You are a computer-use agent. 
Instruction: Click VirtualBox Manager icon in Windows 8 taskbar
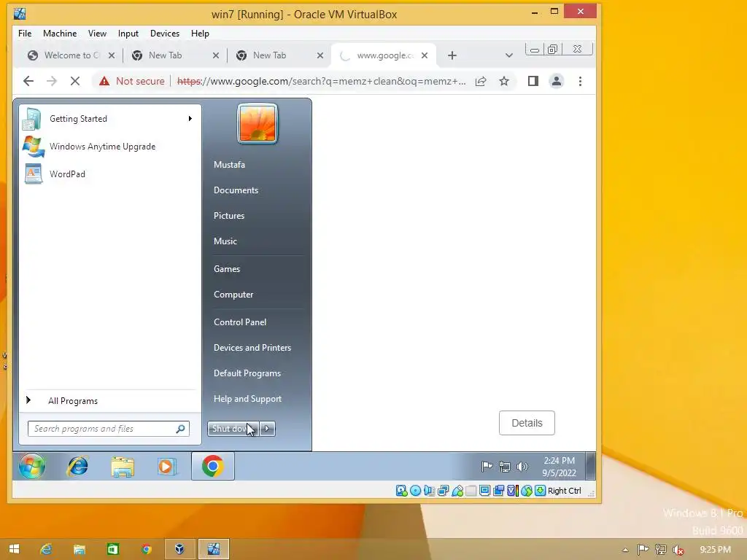click(179, 550)
